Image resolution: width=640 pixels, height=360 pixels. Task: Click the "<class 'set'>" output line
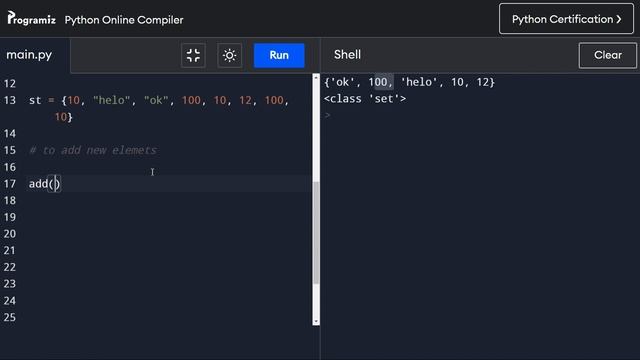(x=365, y=99)
